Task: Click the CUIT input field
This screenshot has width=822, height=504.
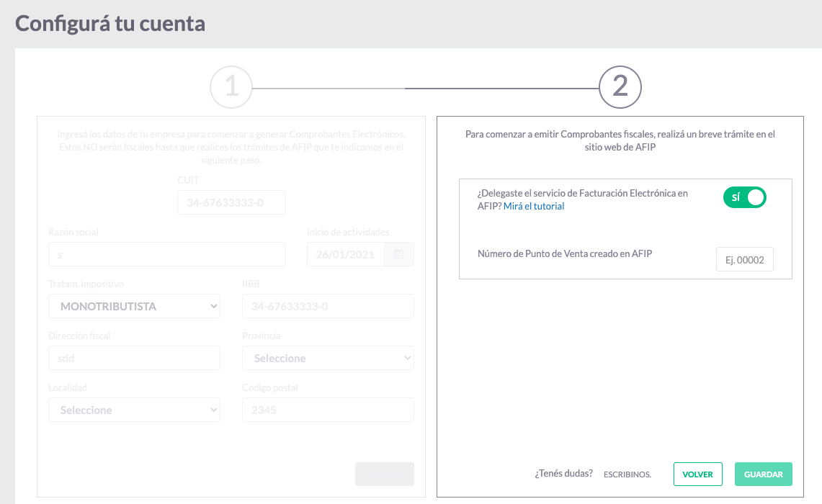Action: (231, 203)
